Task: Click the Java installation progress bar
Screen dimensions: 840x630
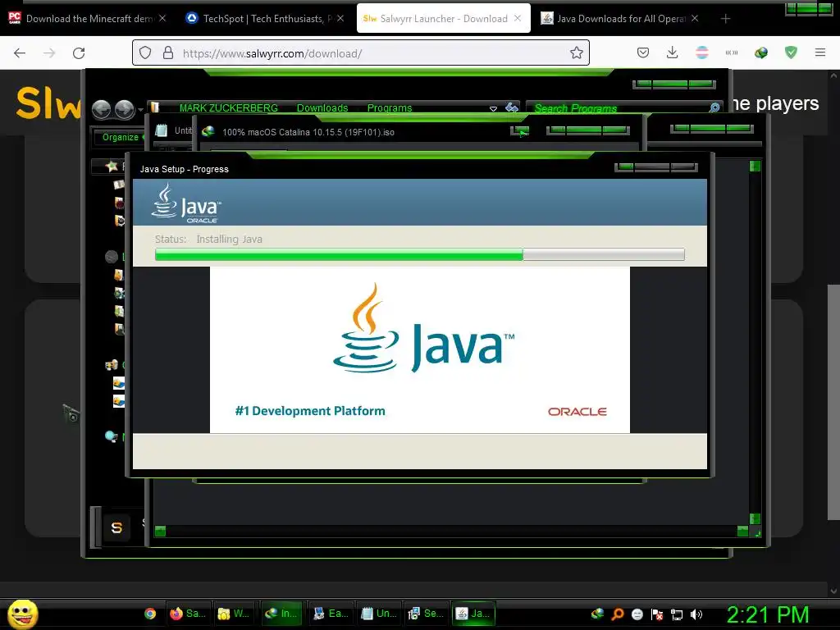Action: (419, 254)
